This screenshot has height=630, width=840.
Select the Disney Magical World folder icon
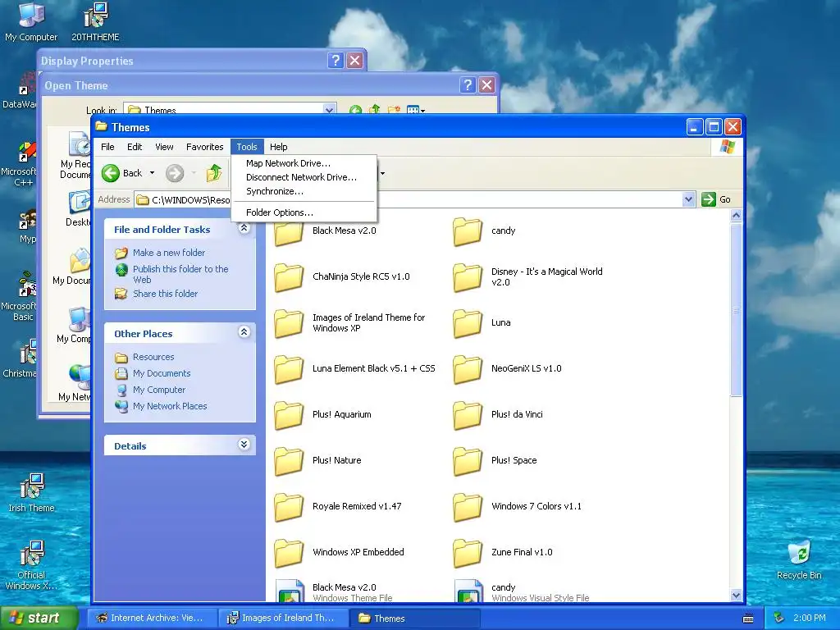pos(467,277)
